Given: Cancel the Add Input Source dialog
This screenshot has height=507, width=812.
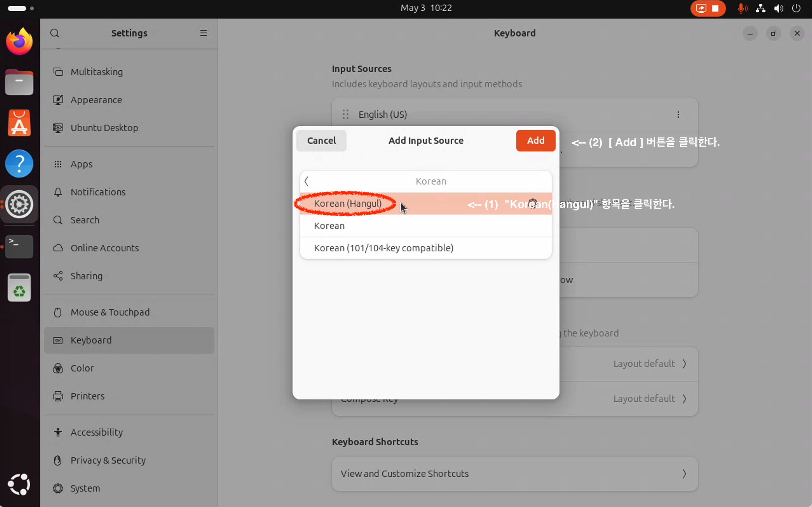Looking at the screenshot, I should pyautogui.click(x=321, y=141).
